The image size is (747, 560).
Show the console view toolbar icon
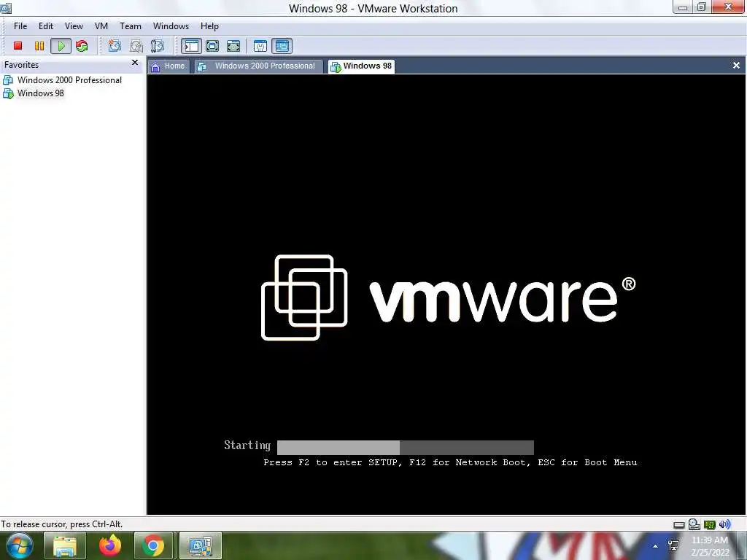[282, 46]
